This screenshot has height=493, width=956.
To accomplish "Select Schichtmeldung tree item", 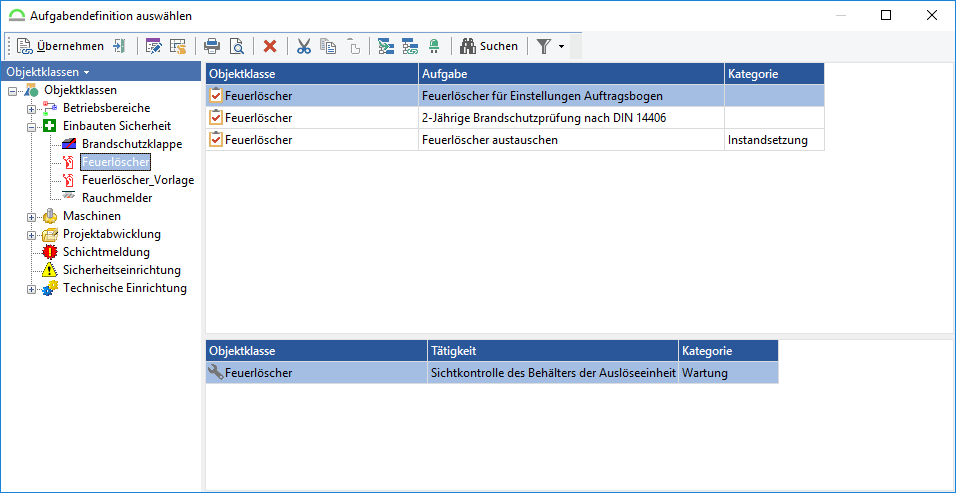I will coord(107,252).
